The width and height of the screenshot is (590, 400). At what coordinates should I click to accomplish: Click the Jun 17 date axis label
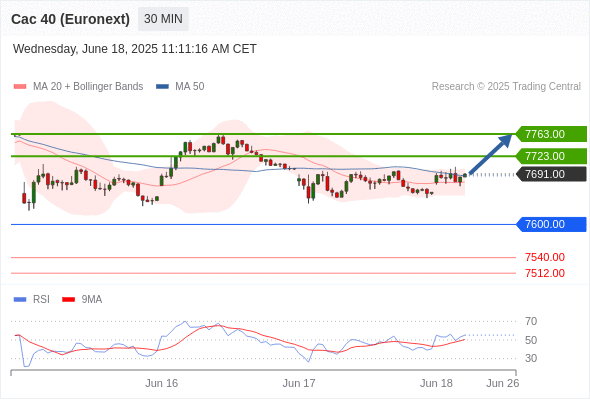pyautogui.click(x=299, y=383)
